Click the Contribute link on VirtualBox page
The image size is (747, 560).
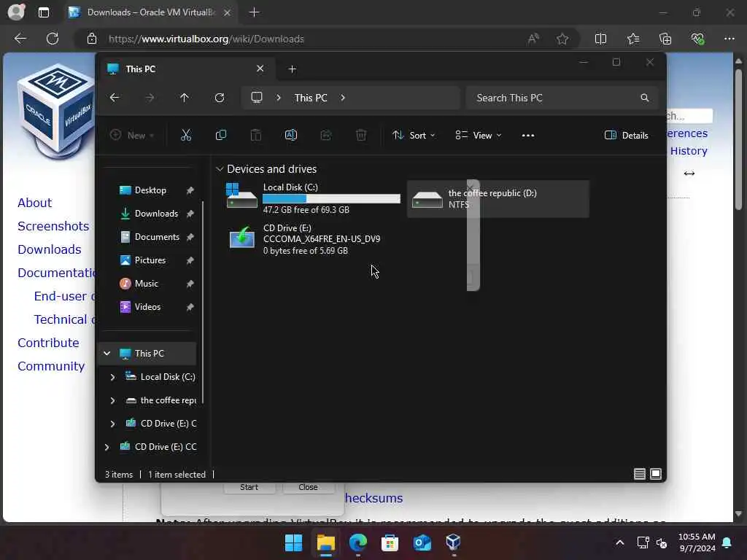pyautogui.click(x=48, y=343)
